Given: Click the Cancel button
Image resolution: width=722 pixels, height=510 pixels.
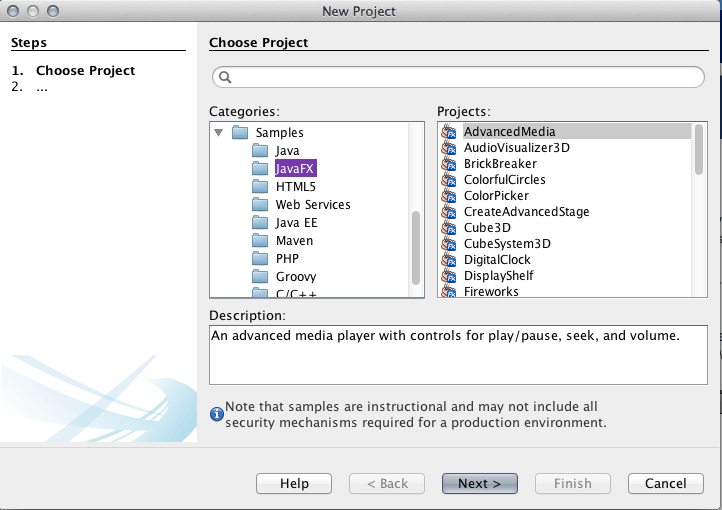Looking at the screenshot, I should point(665,484).
